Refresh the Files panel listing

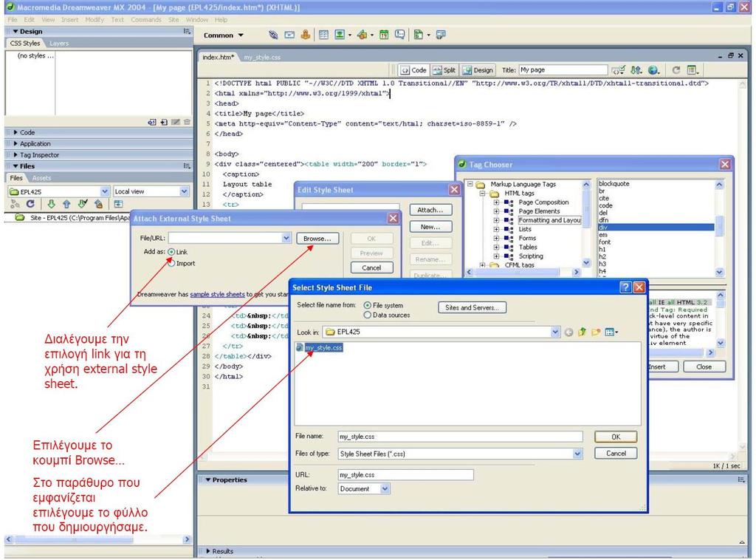[x=30, y=204]
